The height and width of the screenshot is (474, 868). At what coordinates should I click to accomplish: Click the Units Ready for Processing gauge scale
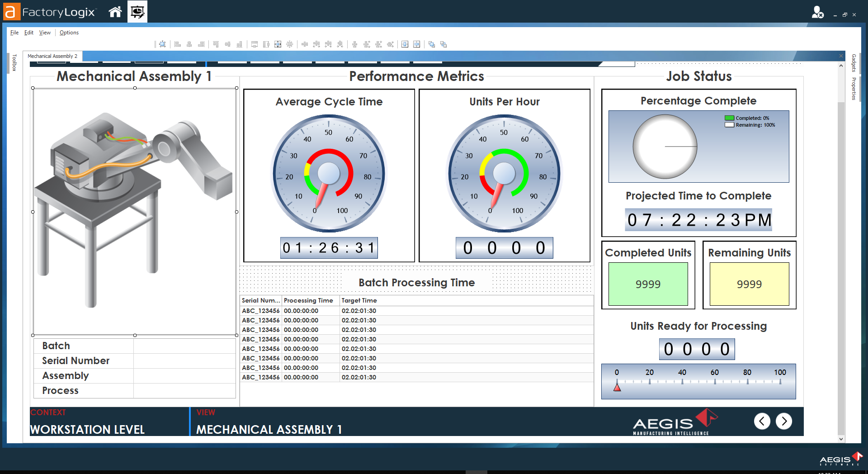coord(698,381)
